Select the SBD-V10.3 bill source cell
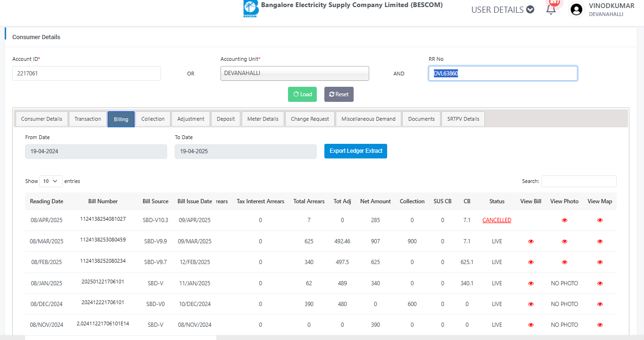This screenshot has width=644, height=340. click(x=155, y=220)
